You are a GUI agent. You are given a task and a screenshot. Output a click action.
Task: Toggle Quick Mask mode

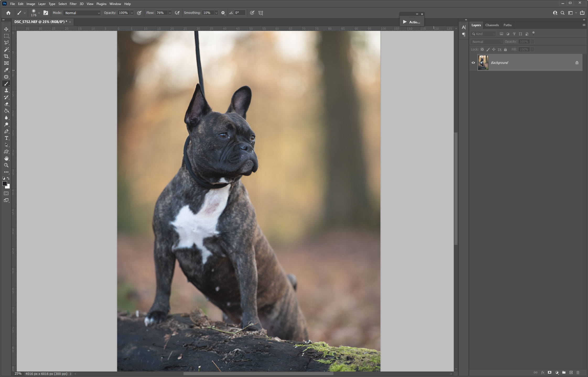point(6,193)
